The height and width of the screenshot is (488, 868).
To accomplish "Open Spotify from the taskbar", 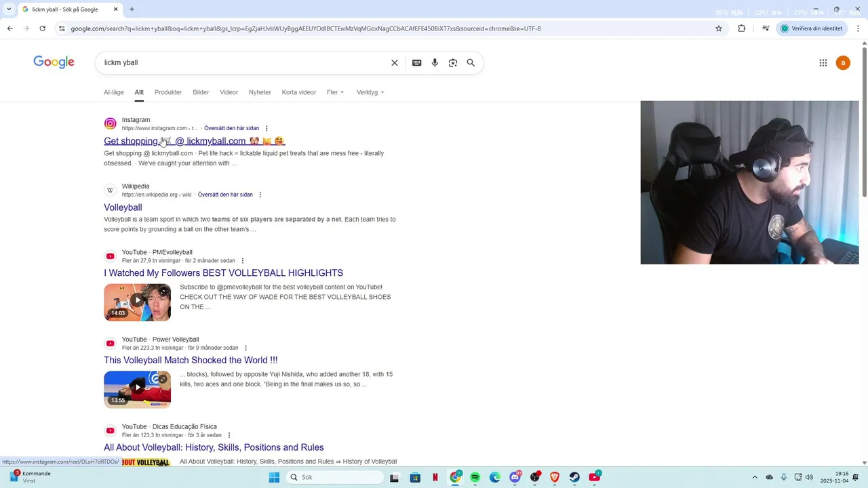I will click(475, 477).
